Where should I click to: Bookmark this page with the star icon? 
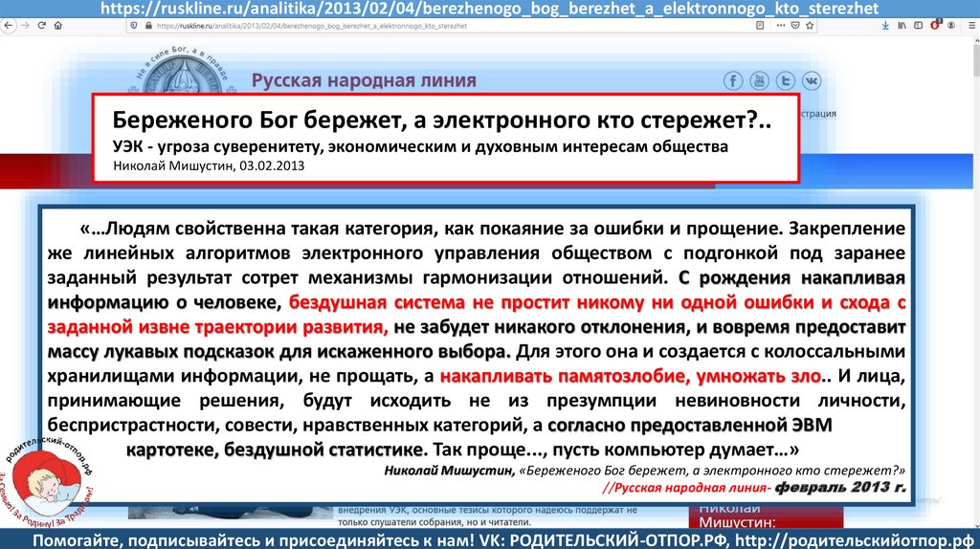pyautogui.click(x=810, y=26)
